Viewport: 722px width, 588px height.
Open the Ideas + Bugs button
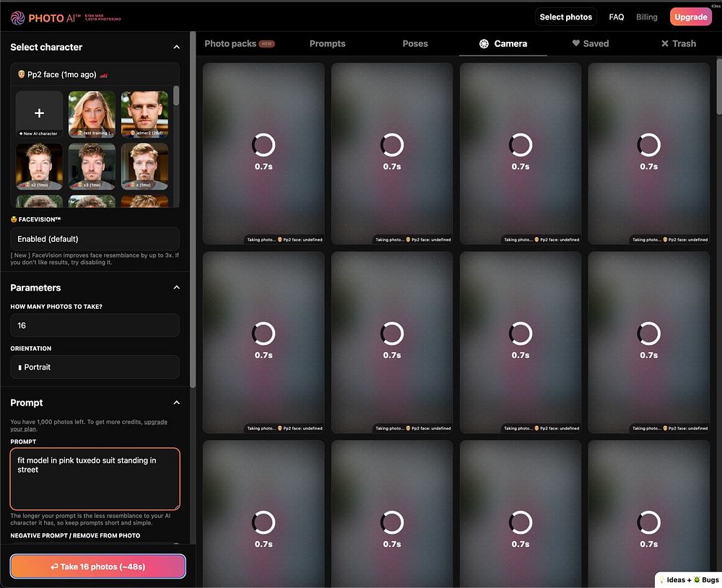point(688,580)
